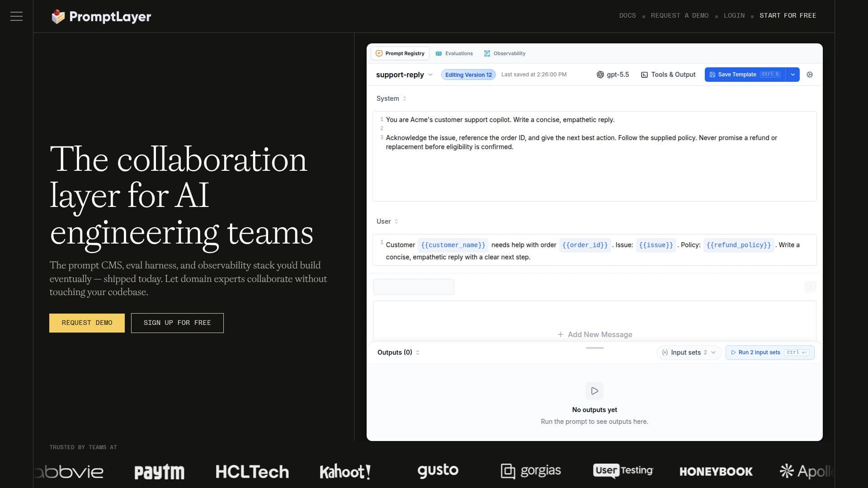Click the outputs panel resize handle
Image resolution: width=868 pixels, height=488 pixels.
coord(594,348)
